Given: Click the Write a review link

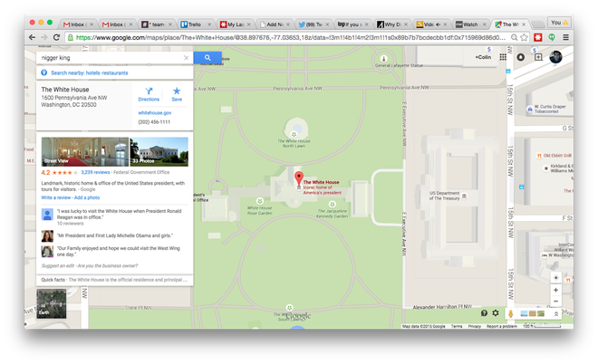Looking at the screenshot, I should click(56, 197).
